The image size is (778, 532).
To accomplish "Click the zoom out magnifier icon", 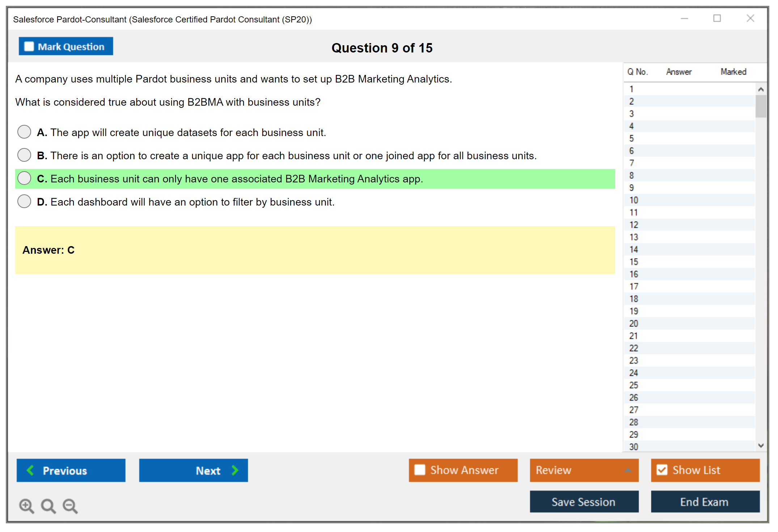I will pos(70,506).
